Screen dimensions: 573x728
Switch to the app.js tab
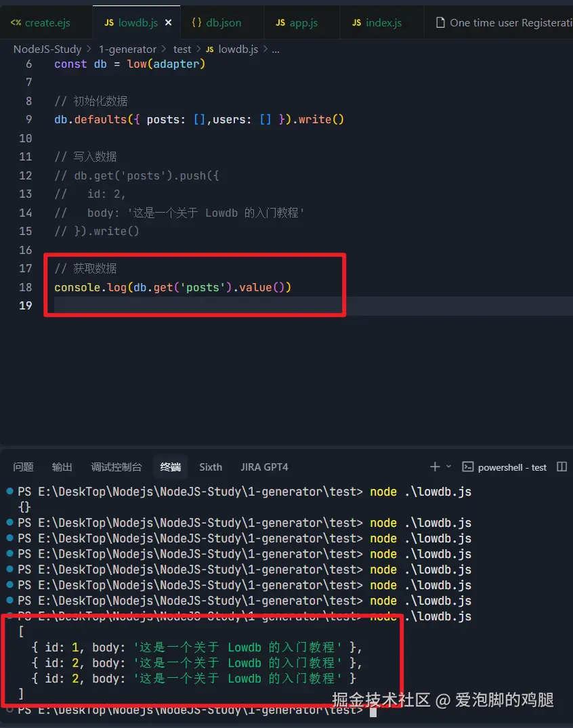point(302,23)
